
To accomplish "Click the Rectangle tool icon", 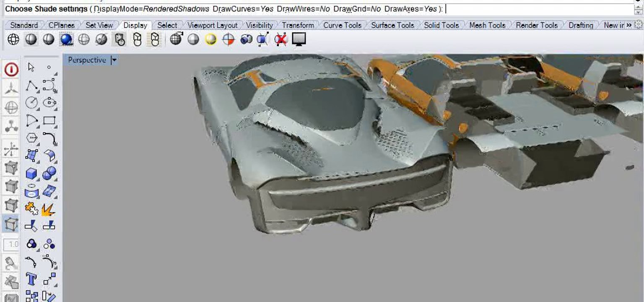I will (x=49, y=121).
